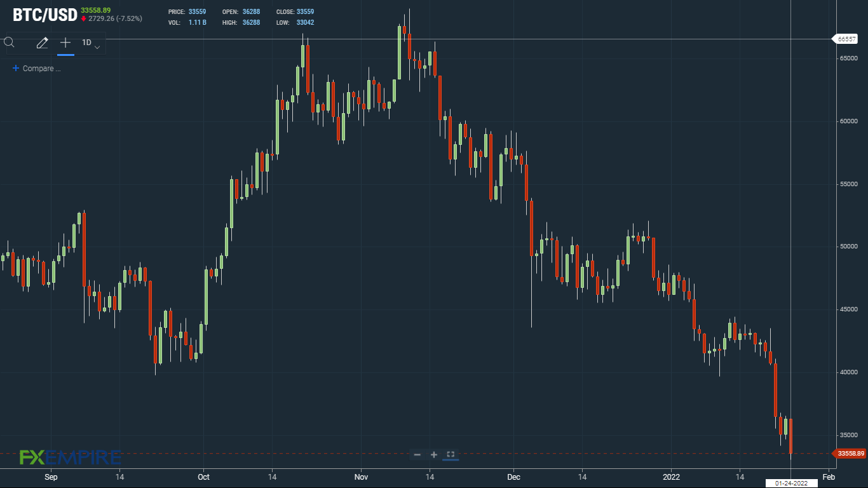Viewport: 868px width, 488px height.
Task: Click the 35000 price axis label
Action: pyautogui.click(x=848, y=435)
